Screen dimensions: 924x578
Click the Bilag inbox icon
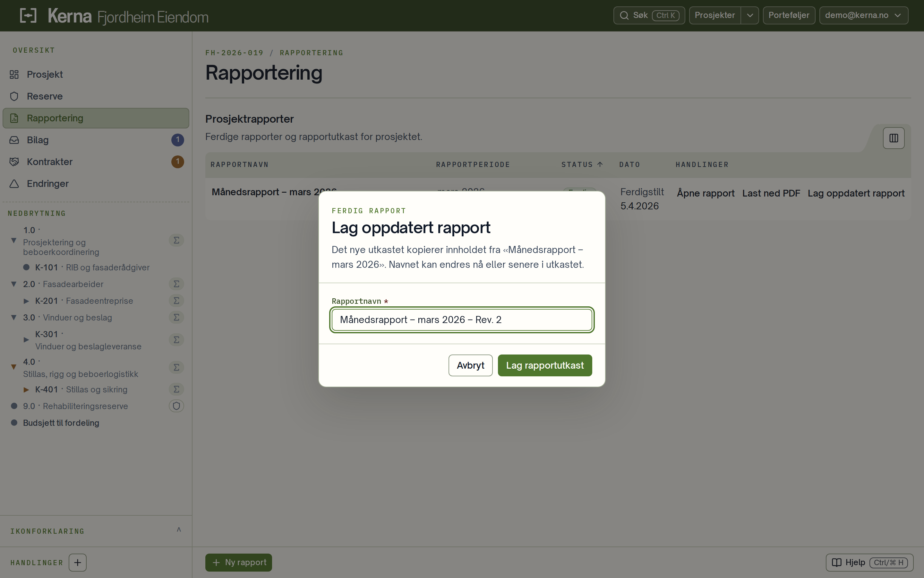14,140
